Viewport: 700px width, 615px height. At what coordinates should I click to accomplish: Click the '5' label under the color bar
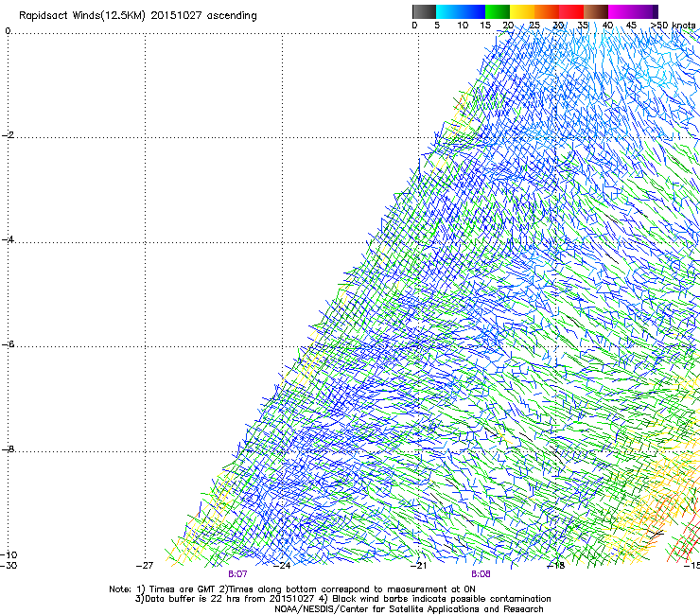click(437, 26)
